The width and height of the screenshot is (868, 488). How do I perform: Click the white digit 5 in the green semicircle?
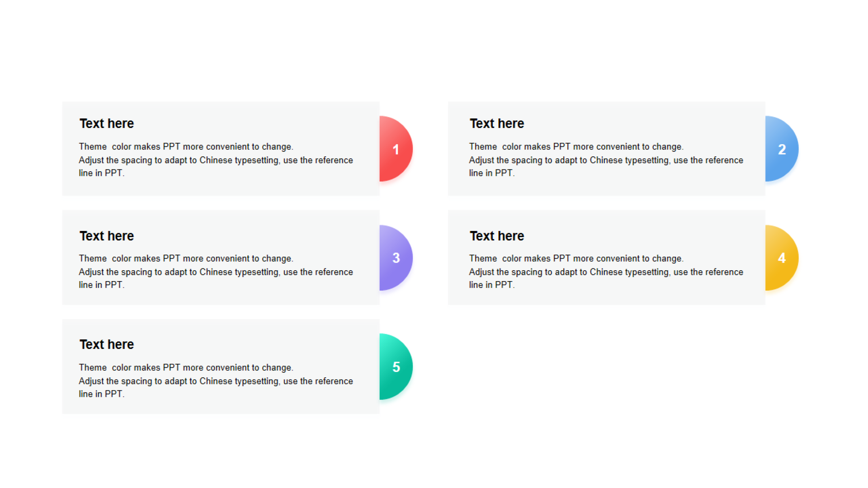coord(396,367)
